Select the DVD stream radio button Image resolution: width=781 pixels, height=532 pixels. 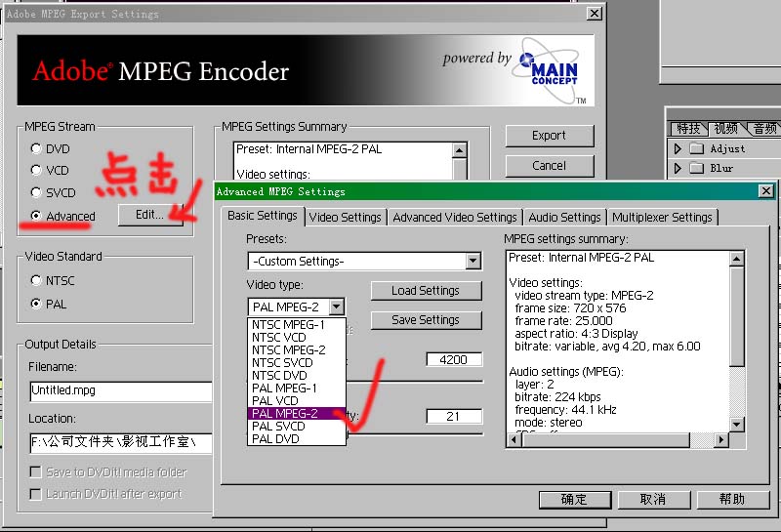[36, 148]
